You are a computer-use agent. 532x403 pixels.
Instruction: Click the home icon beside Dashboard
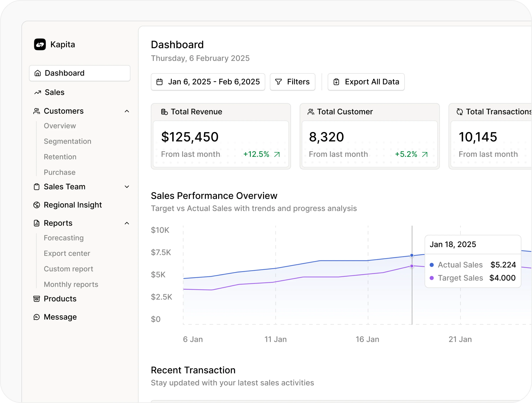click(38, 73)
